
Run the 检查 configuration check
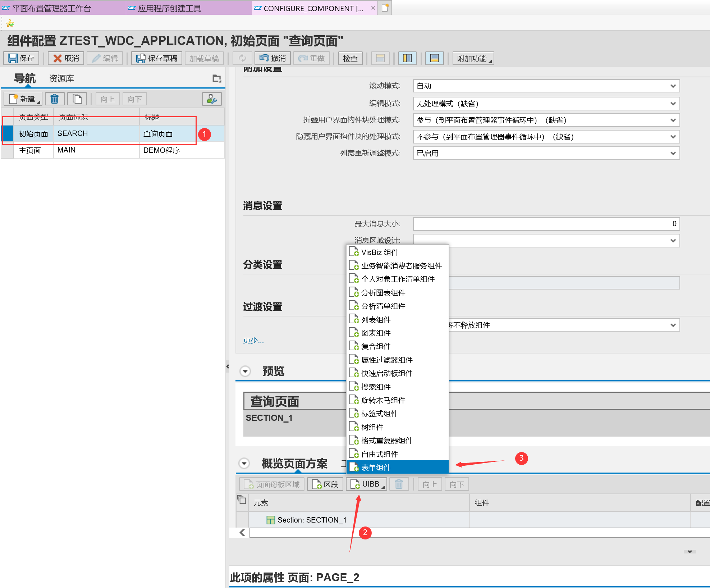350,58
